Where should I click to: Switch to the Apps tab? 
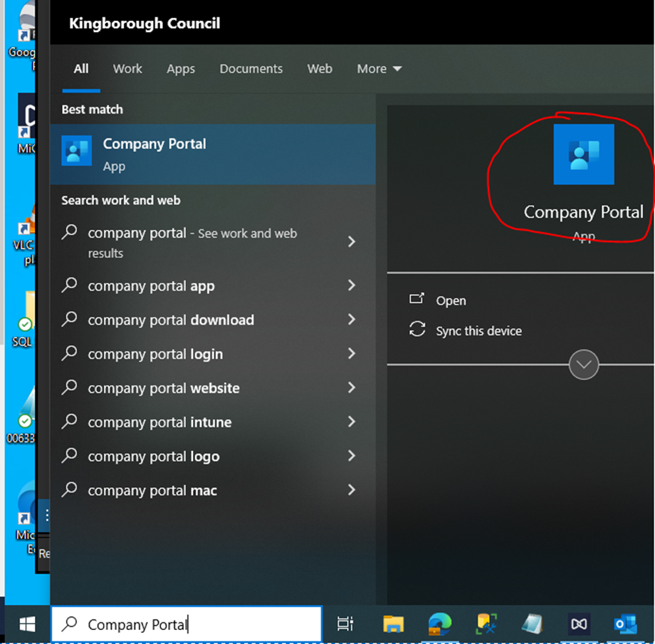[x=181, y=68]
